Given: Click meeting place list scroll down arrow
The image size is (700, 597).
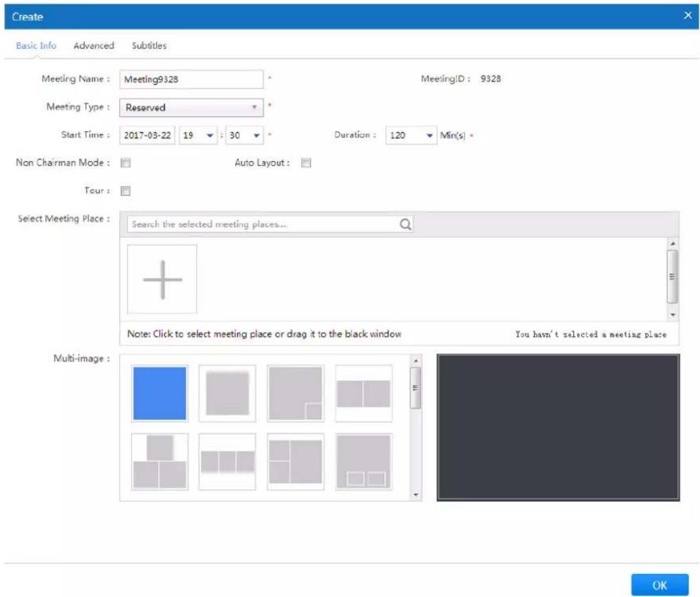Looking at the screenshot, I should click(672, 315).
